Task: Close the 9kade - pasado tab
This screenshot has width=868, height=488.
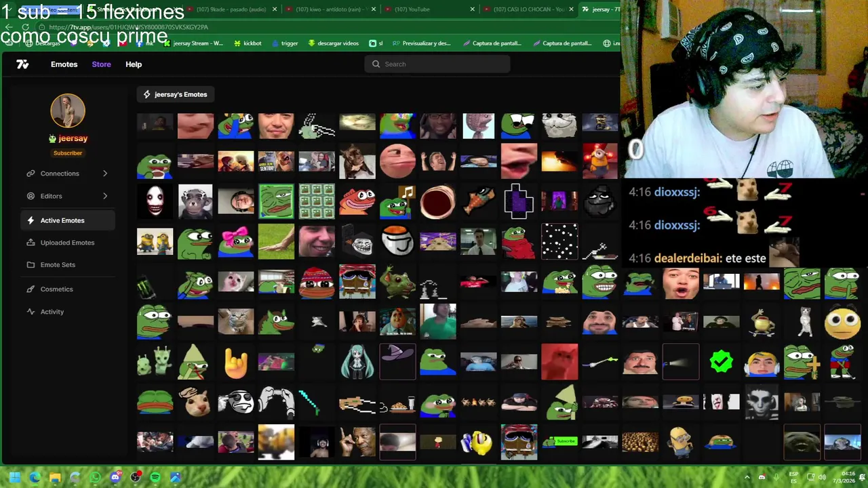Action: point(275,9)
